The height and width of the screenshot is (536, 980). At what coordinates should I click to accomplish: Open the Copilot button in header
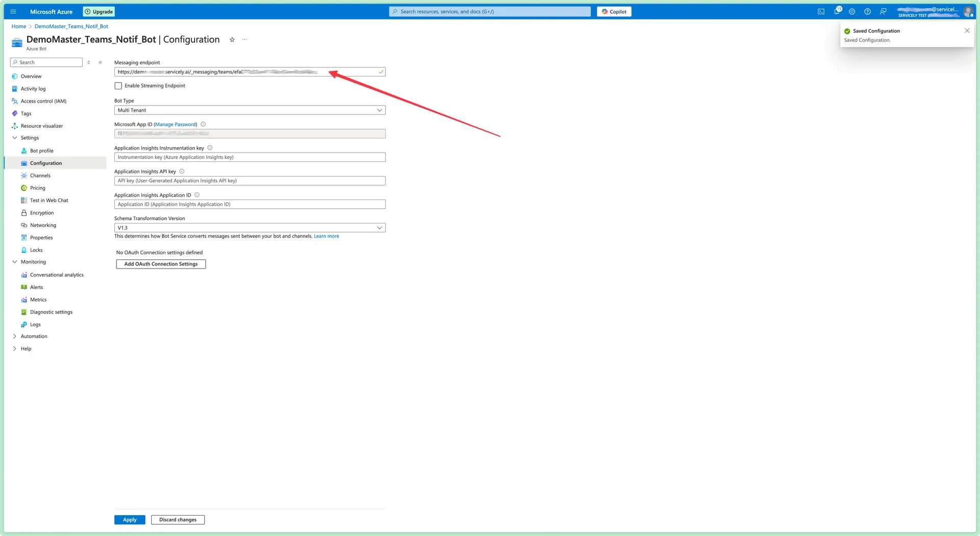click(614, 11)
